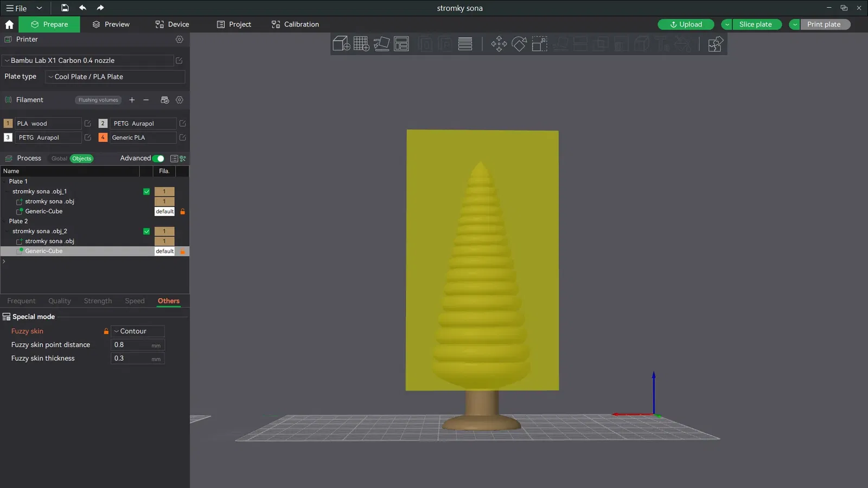Viewport: 868px width, 488px height.
Task: Open the Quality settings tab
Action: click(x=60, y=301)
